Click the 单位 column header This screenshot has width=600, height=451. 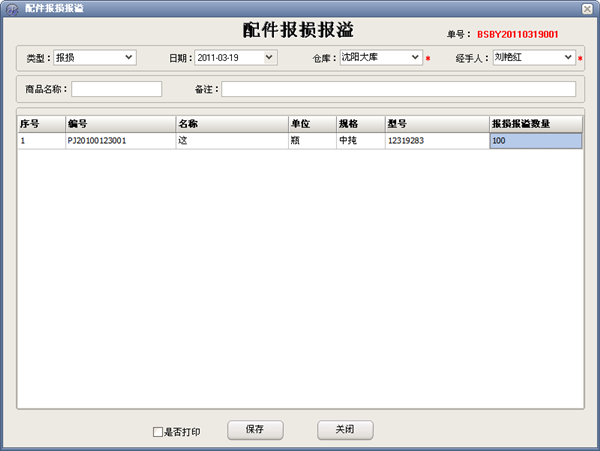pyautogui.click(x=311, y=124)
